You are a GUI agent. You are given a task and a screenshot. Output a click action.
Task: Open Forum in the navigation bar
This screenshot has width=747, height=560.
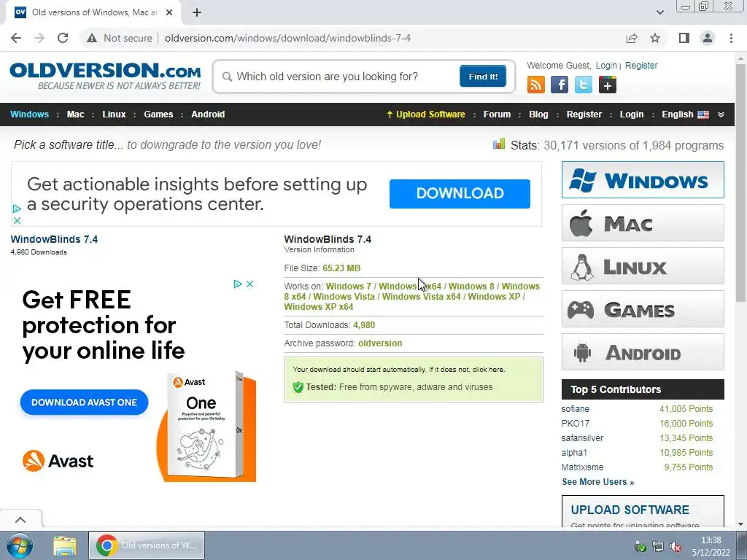[497, 114]
